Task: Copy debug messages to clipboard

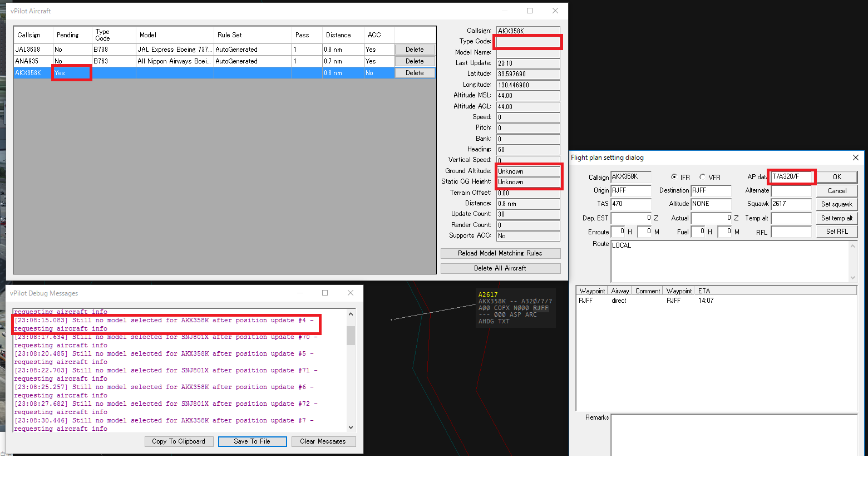Action: pyautogui.click(x=179, y=441)
